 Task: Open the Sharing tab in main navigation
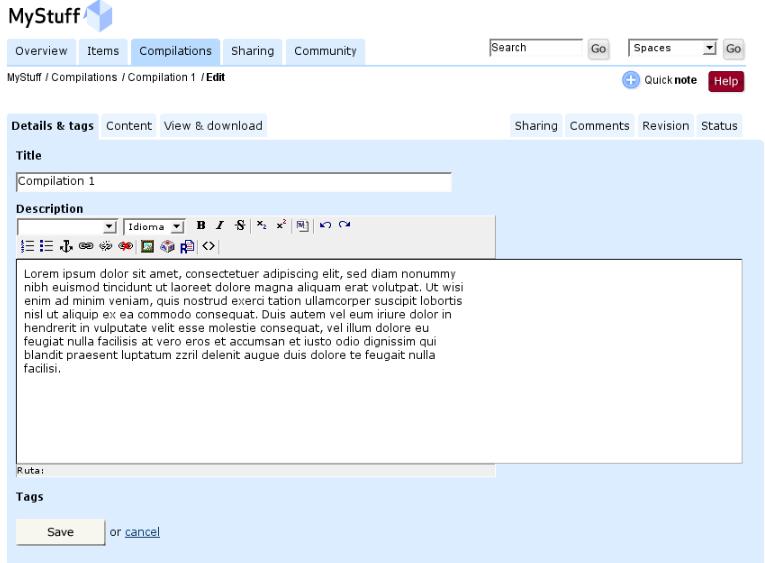tap(252, 51)
